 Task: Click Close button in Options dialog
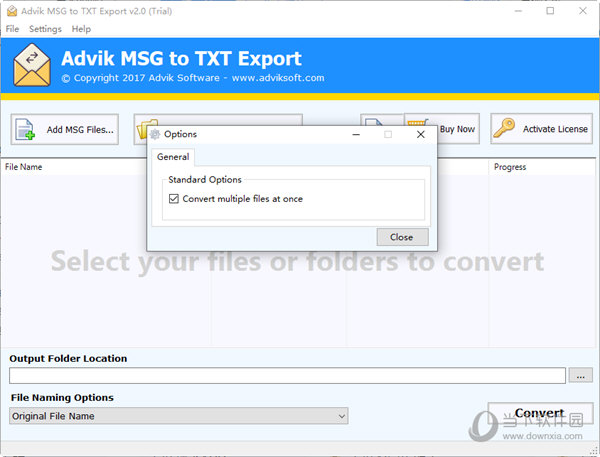(x=403, y=237)
